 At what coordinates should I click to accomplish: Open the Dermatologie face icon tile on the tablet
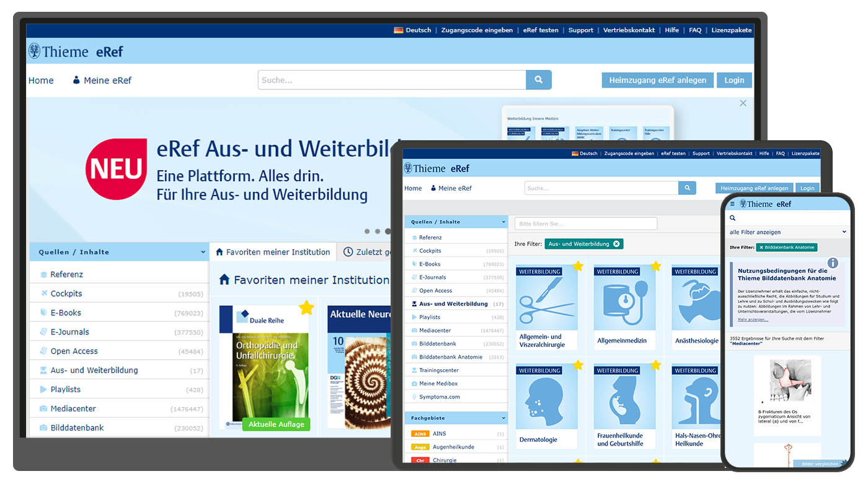(546, 397)
